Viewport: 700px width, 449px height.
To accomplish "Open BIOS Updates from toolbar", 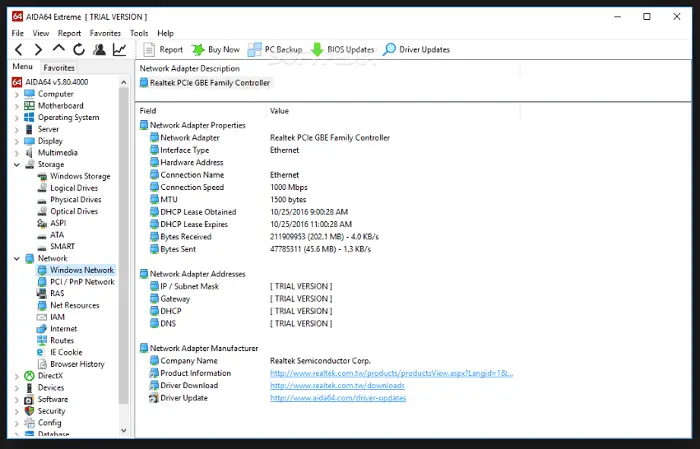I will [342, 50].
